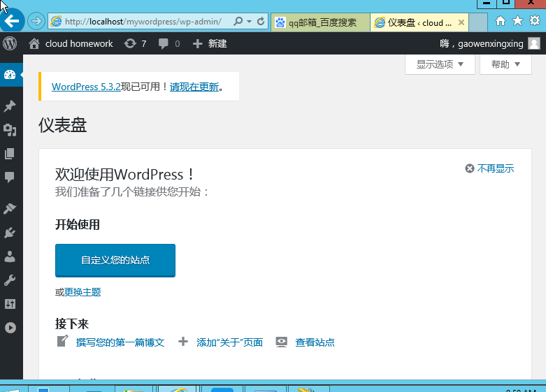Dismiss welcome panel with 不再显示
Screen dimensions: 546x392
(489, 168)
